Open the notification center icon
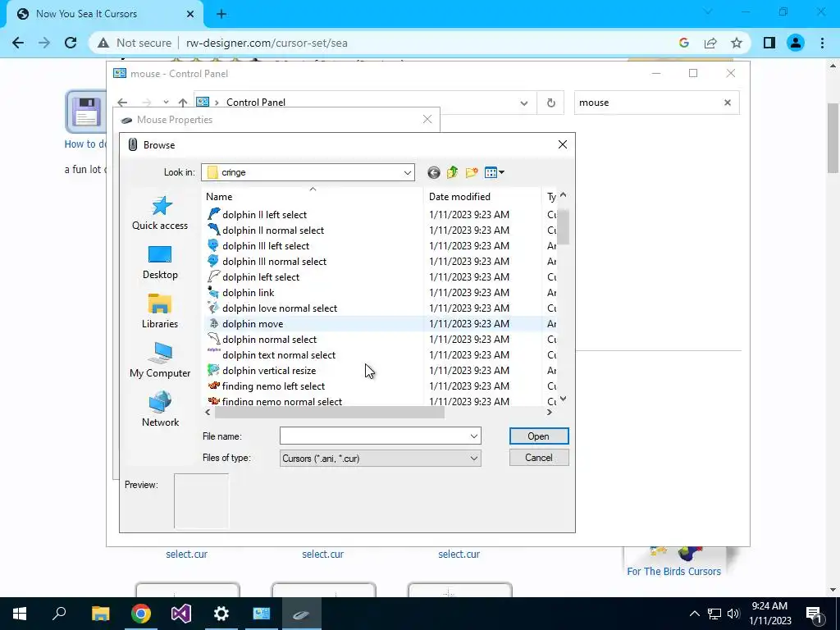This screenshot has height=630, width=840. (815, 614)
